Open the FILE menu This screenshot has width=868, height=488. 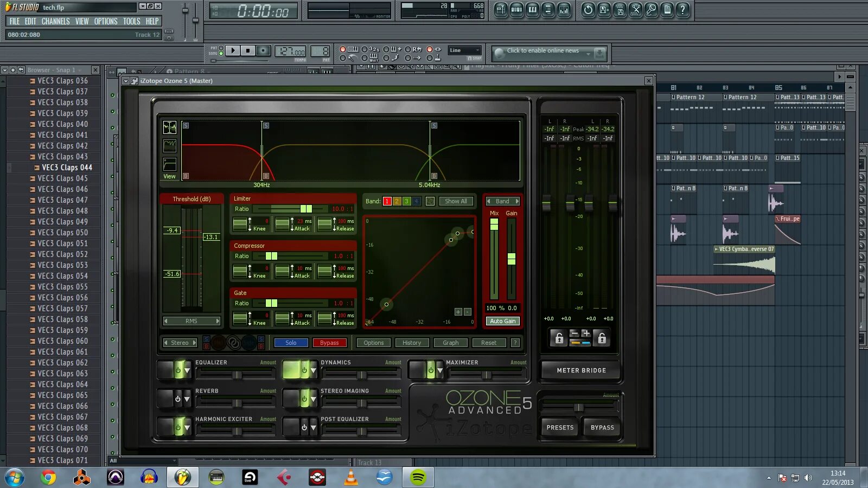(x=15, y=21)
